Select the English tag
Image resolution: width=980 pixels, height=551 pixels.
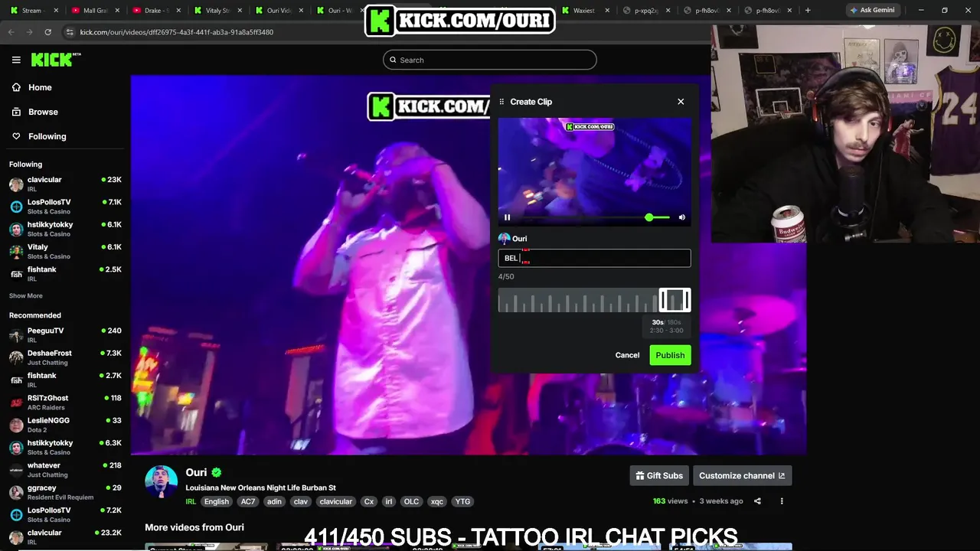click(216, 502)
